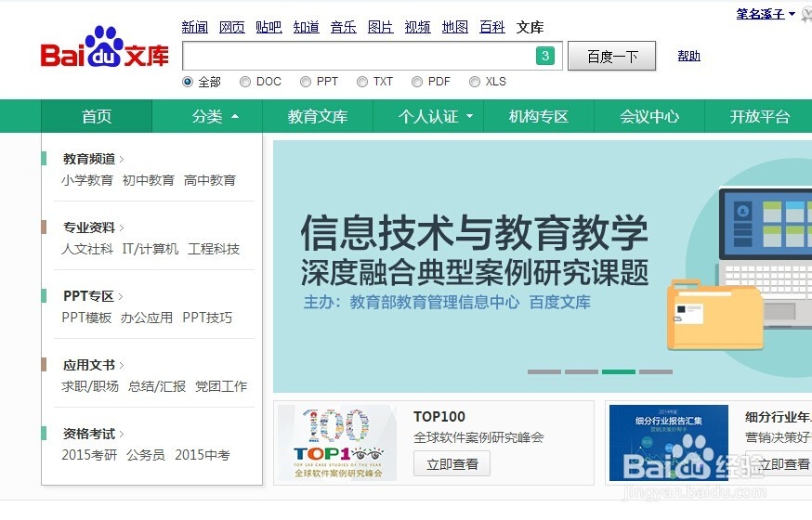Select the first banner carousel indicator
The image size is (812, 520).
544,371
